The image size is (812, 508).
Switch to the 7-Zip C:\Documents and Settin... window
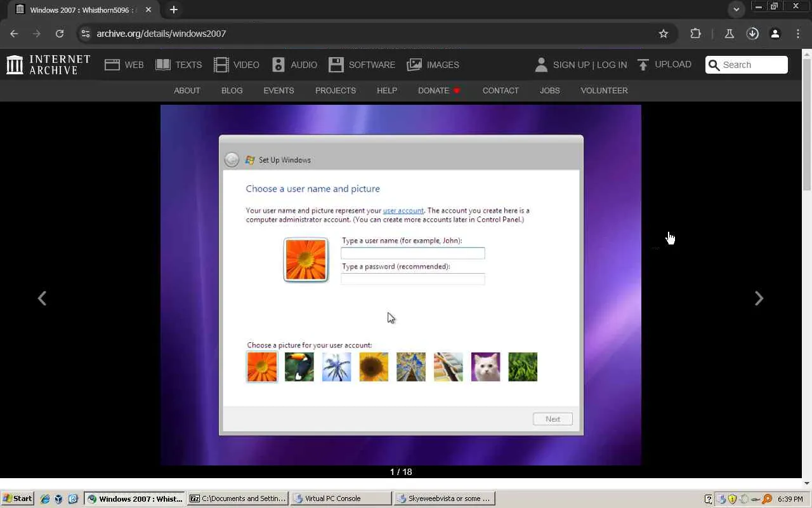pyautogui.click(x=238, y=499)
